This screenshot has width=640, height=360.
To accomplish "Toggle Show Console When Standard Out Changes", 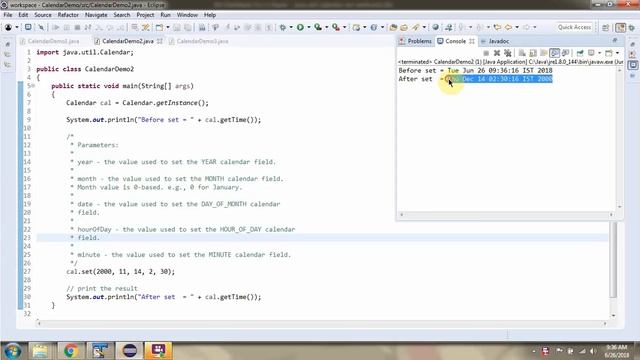I will [x=554, y=53].
